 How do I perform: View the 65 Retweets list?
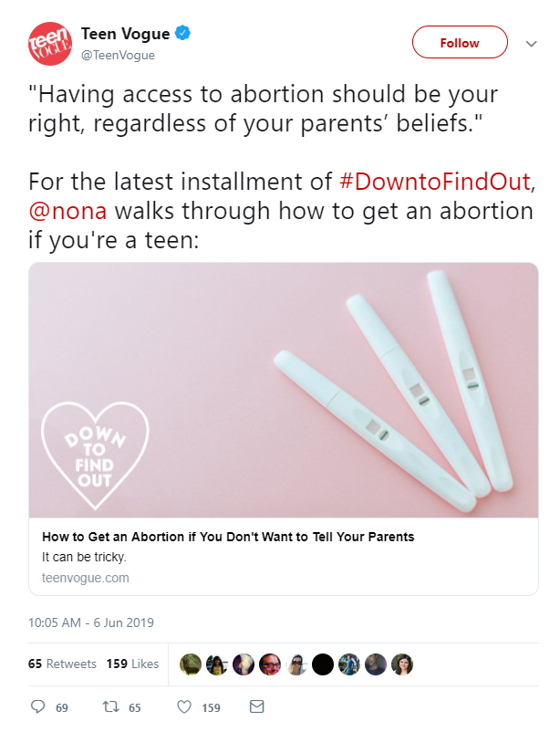(62, 664)
